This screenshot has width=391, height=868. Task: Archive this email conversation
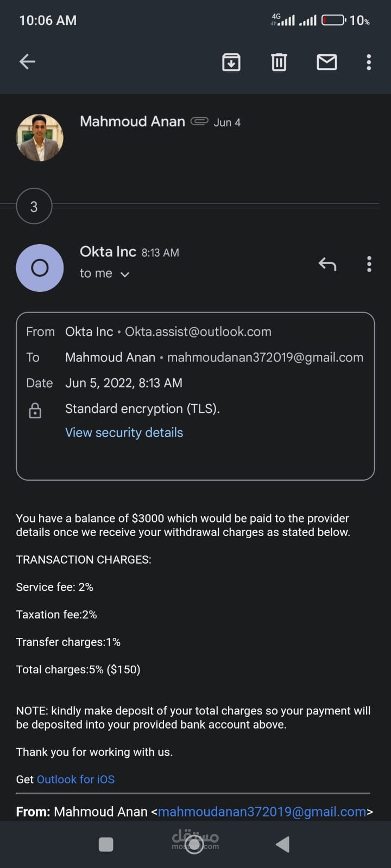click(x=231, y=62)
